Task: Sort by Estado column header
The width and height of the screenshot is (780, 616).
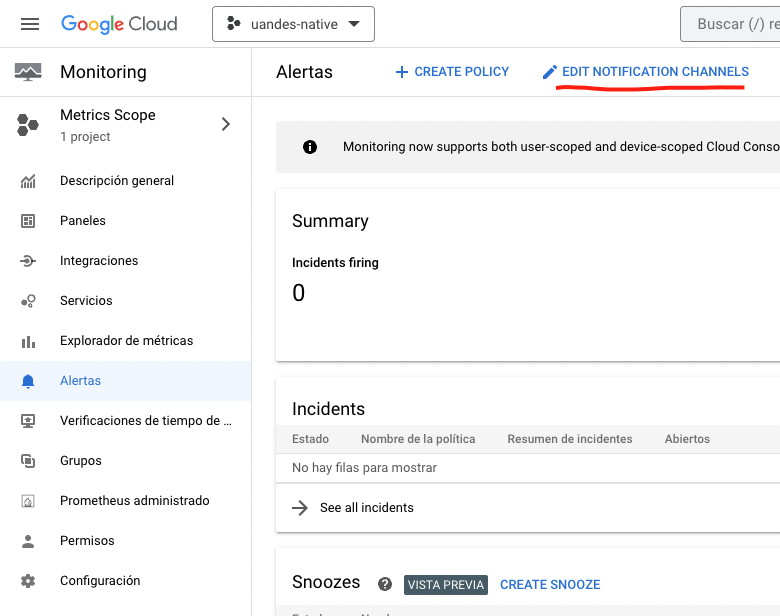Action: coord(310,439)
